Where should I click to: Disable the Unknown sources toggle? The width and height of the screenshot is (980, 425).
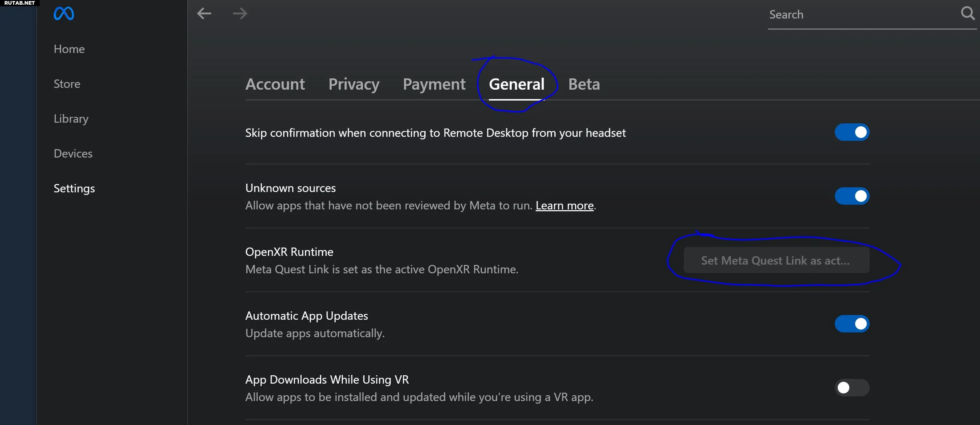point(852,196)
